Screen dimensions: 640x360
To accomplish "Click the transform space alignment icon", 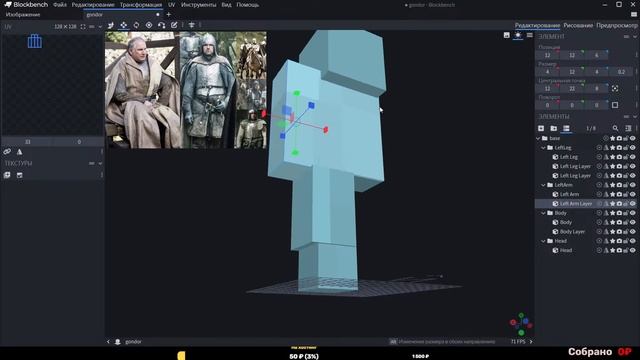I will [191, 25].
